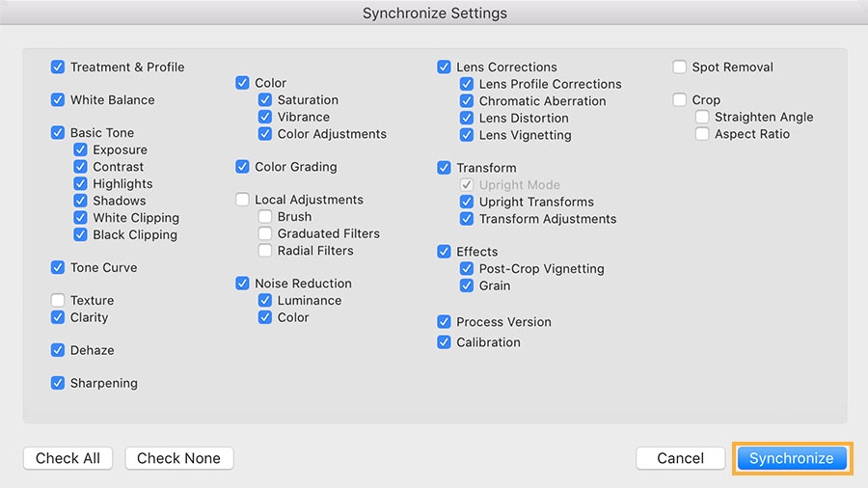
Task: Click the Check All button
Action: click(68, 458)
